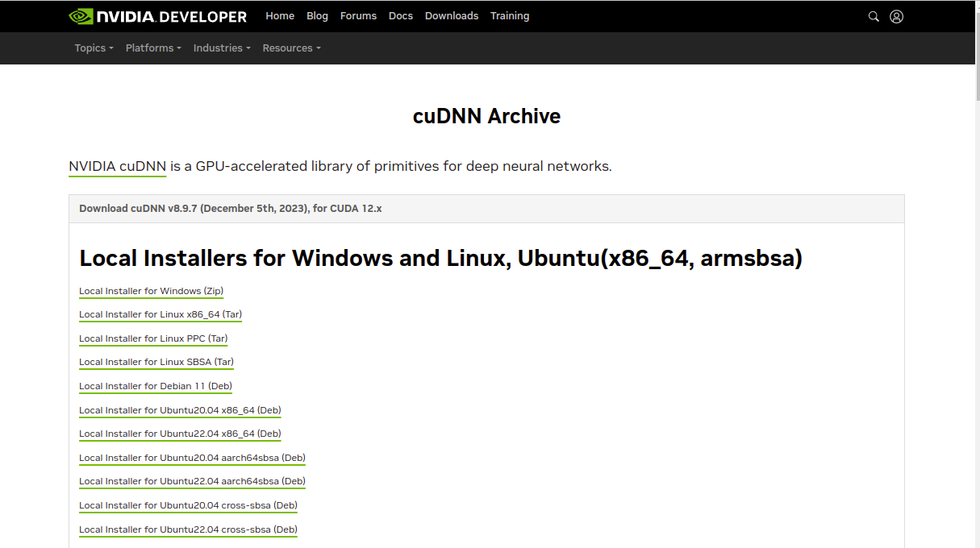Open the Training page
The width and height of the screenshot is (980, 548).
point(510,16)
